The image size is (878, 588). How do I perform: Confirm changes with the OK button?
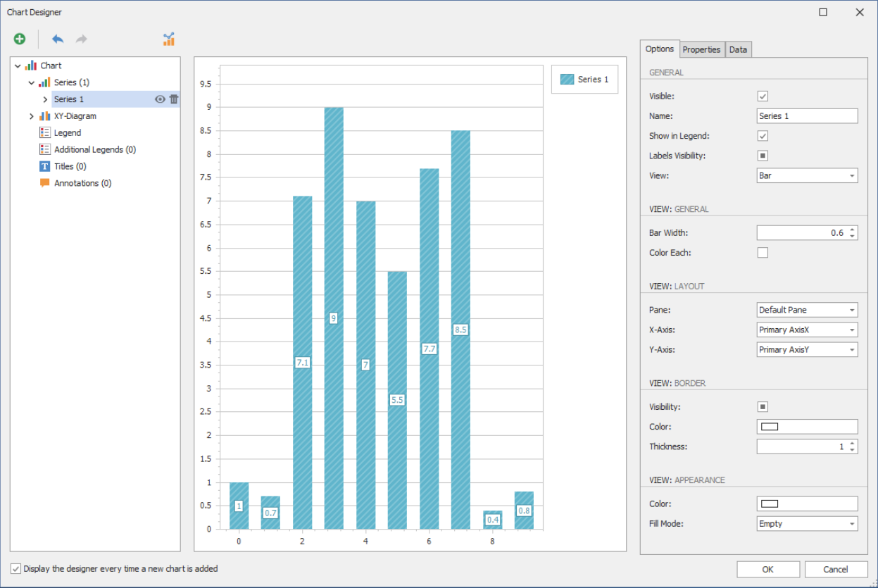(x=767, y=569)
